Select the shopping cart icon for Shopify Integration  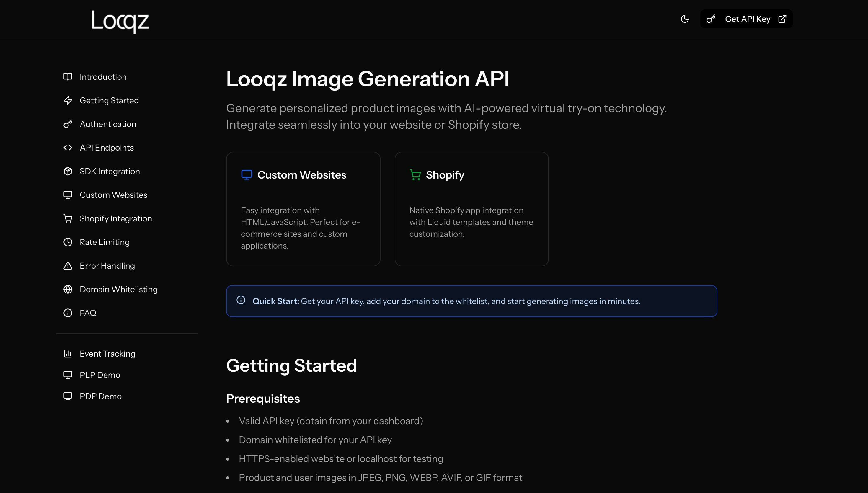point(68,218)
